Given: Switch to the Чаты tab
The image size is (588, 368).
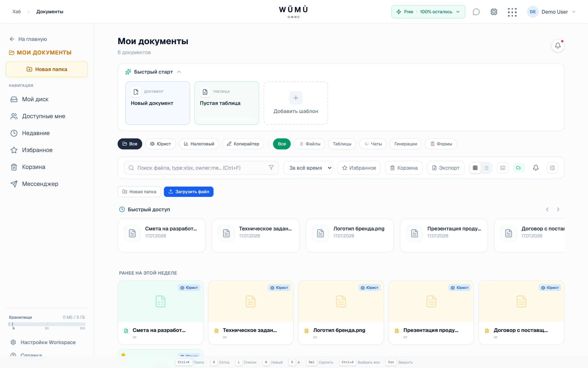Looking at the screenshot, I should [373, 144].
